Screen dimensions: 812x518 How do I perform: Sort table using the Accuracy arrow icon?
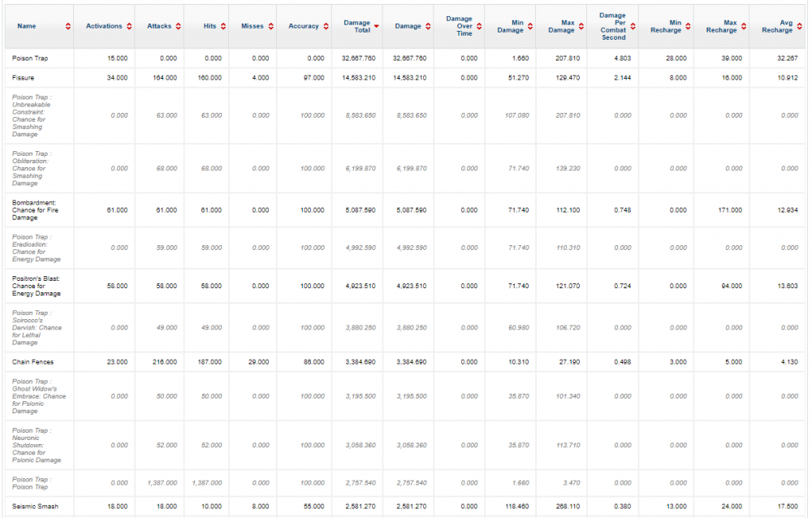326,27
